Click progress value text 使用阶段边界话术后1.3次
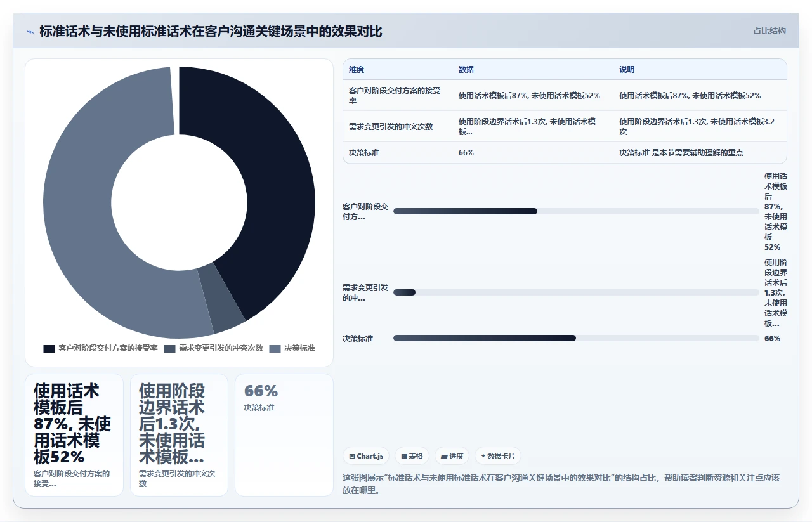The height and width of the screenshot is (522, 812). click(776, 293)
